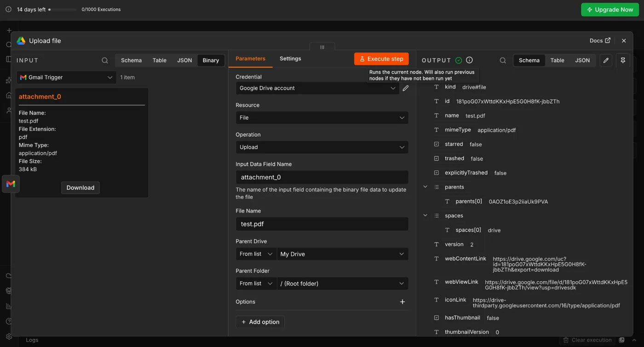Click the list icon beside spaces
Viewport: 644px width, 347px height.
pos(437,215)
